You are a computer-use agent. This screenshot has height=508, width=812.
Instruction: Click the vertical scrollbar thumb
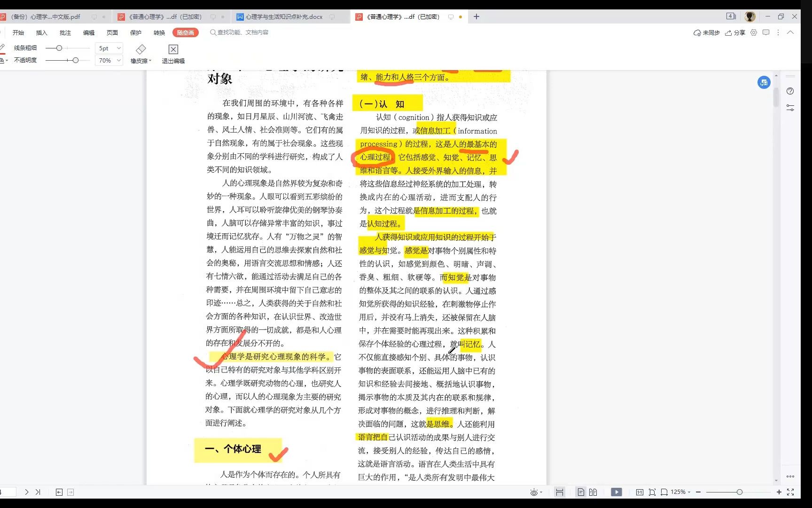point(776,96)
